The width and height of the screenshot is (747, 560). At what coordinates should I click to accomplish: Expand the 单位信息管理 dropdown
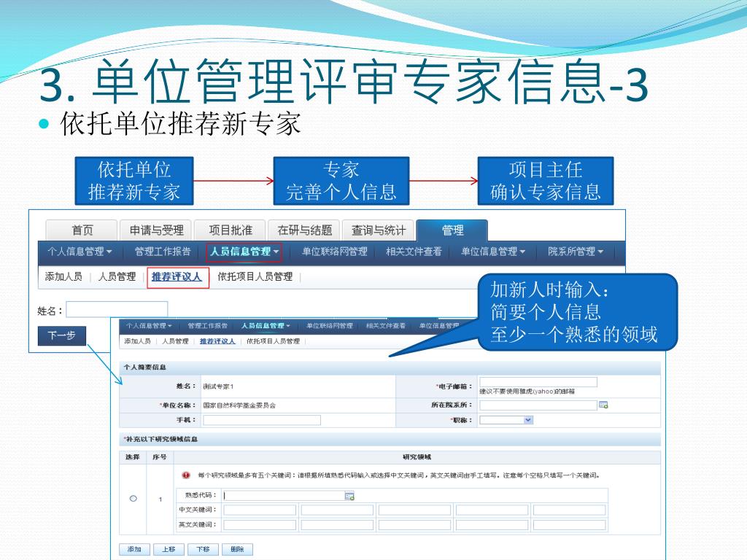tap(493, 252)
